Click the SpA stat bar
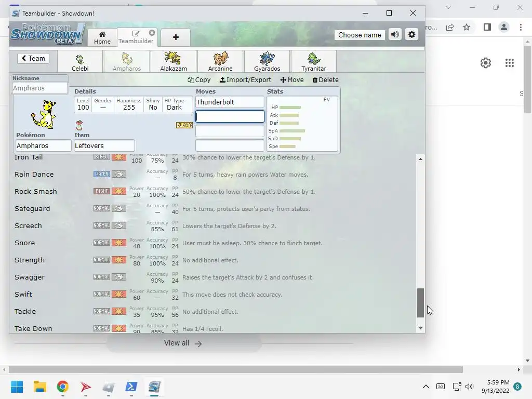Viewport: 532px width, 399px height. tap(292, 130)
